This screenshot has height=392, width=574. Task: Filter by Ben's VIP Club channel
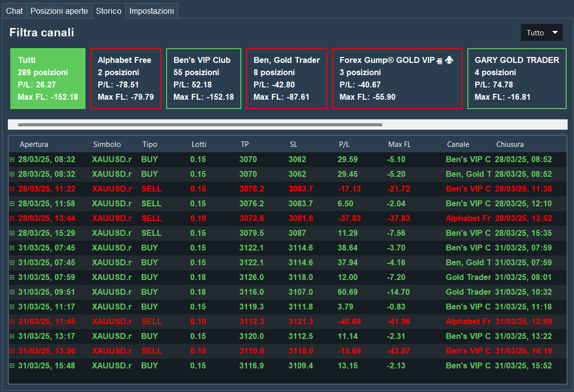click(203, 79)
